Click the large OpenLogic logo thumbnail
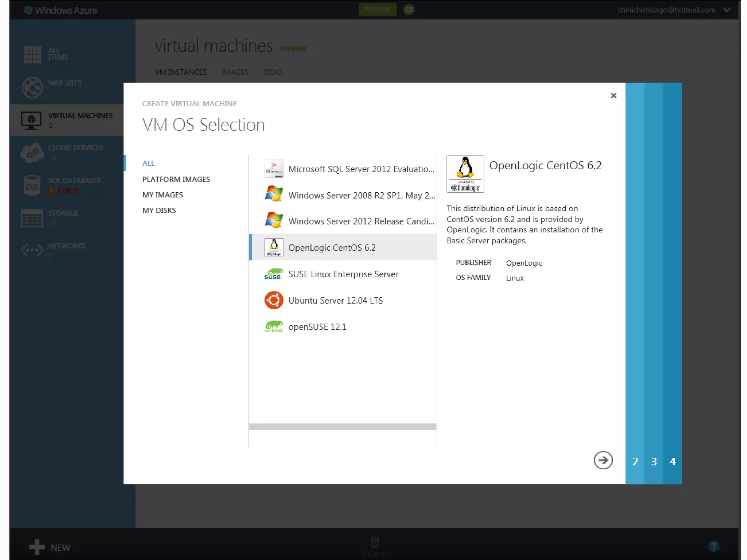The image size is (747, 560). tap(465, 174)
